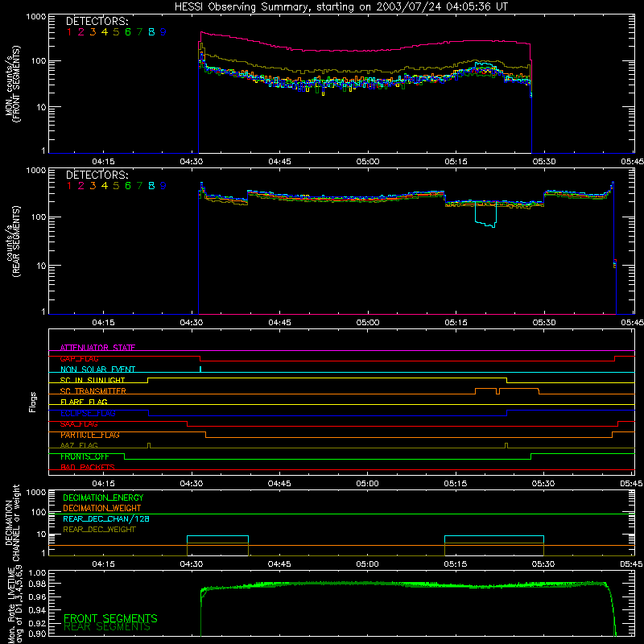Click the decimation channel or weight axis title
Image resolution: width=644 pixels, height=644 pixels.
point(13,522)
